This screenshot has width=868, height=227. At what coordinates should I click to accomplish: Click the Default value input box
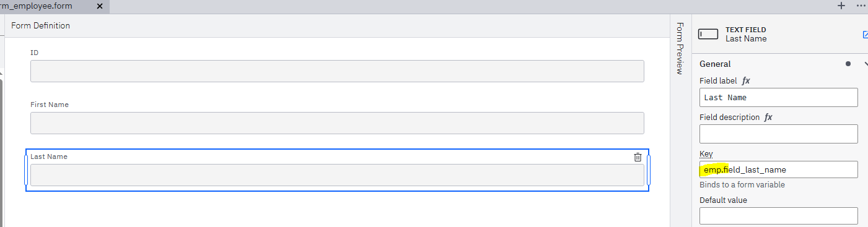point(778,216)
